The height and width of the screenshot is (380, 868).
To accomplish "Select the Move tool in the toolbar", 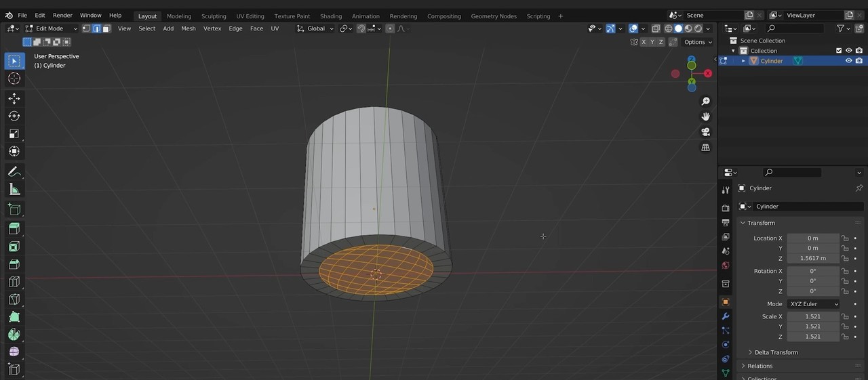I will (x=14, y=99).
